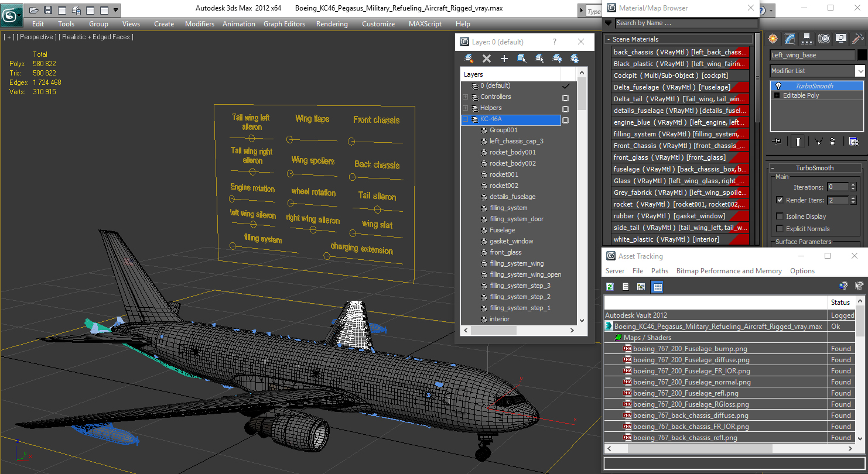Click the Perspective viewport label
Image resolution: width=868 pixels, height=474 pixels.
pyautogui.click(x=37, y=37)
